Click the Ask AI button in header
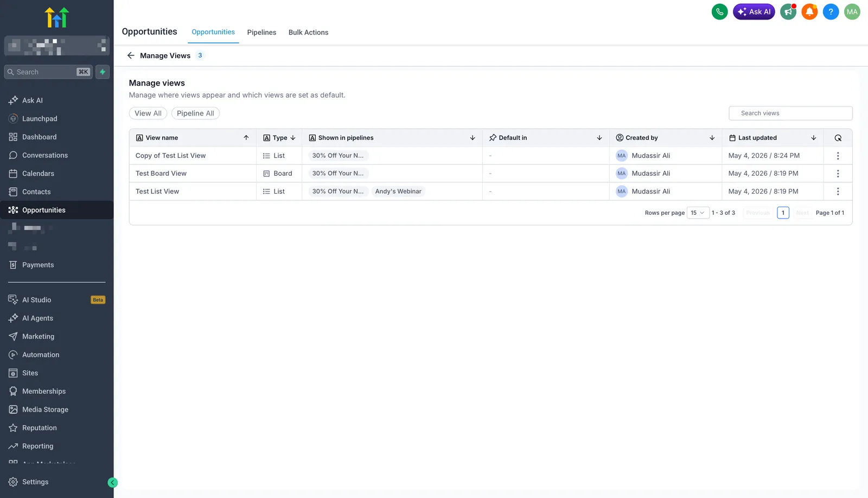Viewport: 868px width, 498px height. pyautogui.click(x=754, y=11)
